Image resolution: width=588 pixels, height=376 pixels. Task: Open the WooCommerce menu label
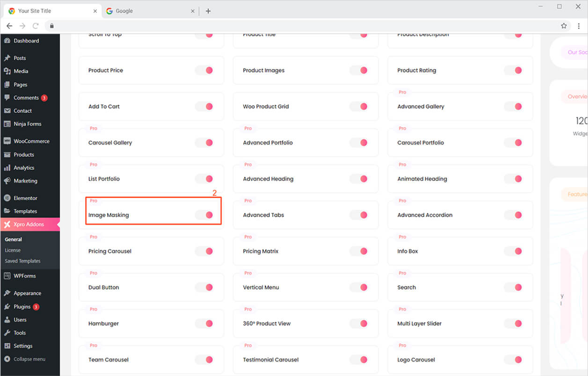click(x=31, y=141)
